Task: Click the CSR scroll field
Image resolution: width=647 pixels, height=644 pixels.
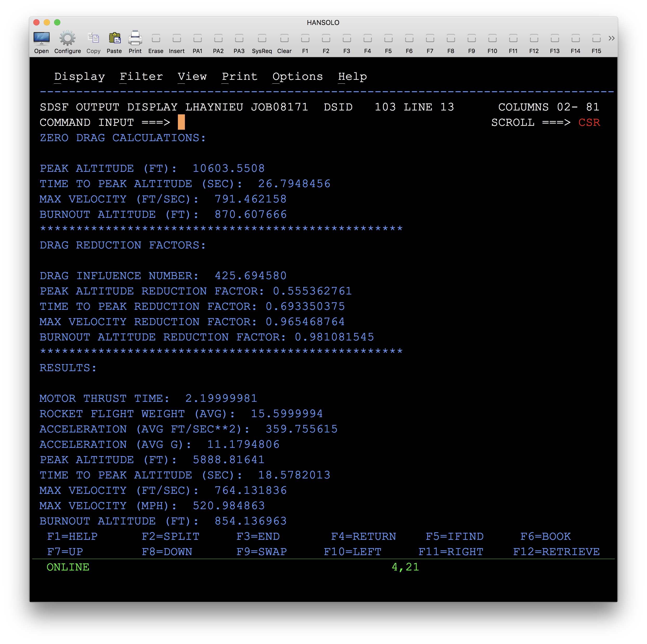Action: pyautogui.click(x=589, y=122)
